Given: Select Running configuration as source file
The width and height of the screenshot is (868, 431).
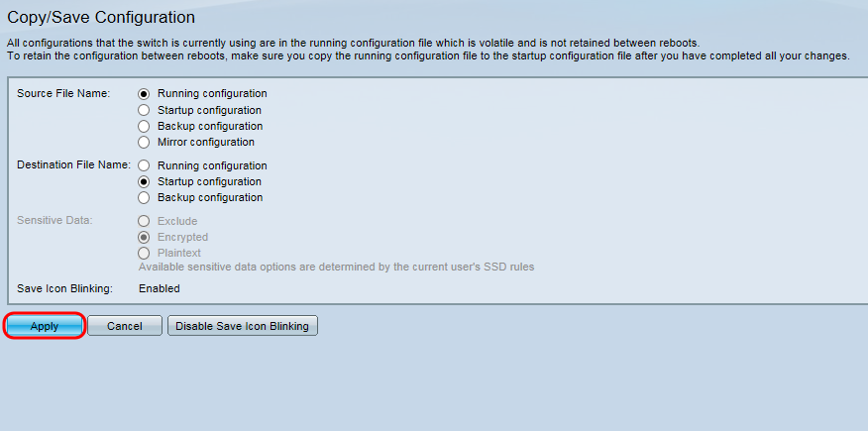Looking at the screenshot, I should [x=144, y=93].
